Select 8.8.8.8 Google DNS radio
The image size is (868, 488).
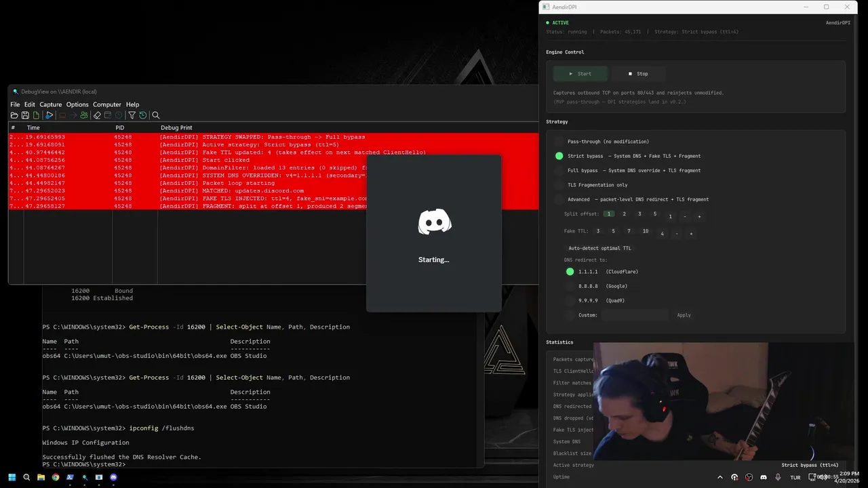570,286
